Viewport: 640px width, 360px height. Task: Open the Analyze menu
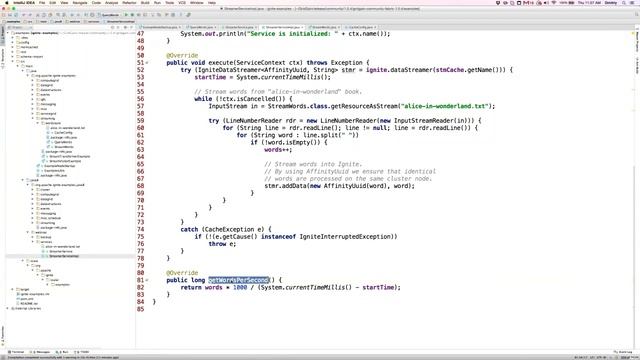111,2
